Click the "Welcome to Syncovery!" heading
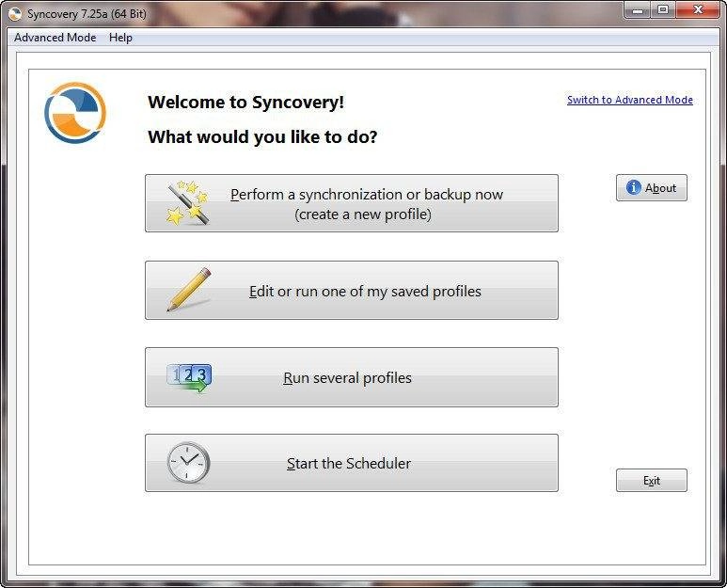Screen dimensions: 727x588 pyautogui.click(x=245, y=102)
